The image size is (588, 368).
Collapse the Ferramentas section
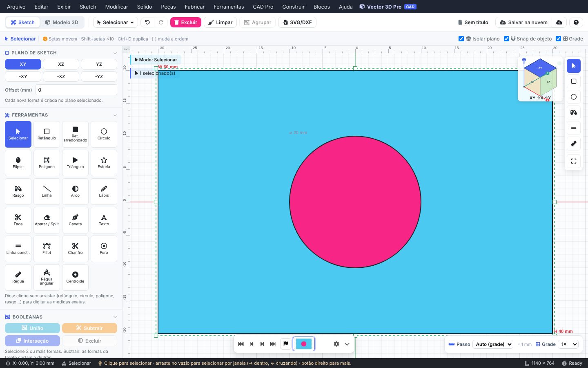tap(115, 115)
